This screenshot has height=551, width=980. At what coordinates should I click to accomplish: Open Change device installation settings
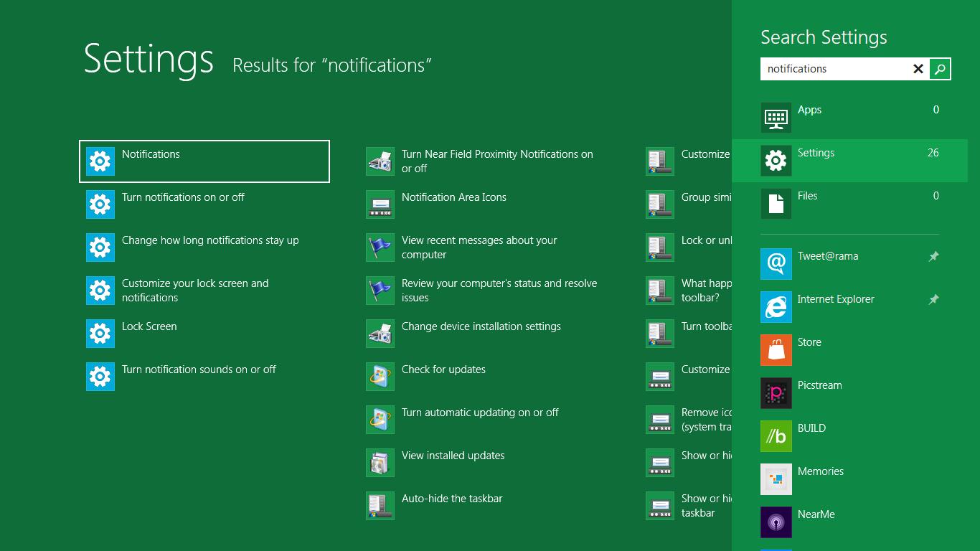point(484,334)
